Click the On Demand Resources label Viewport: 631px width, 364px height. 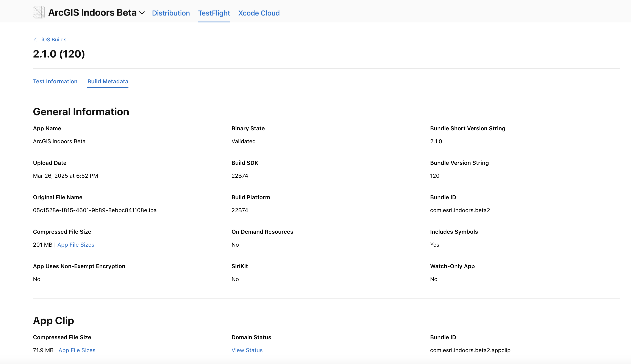[x=262, y=232]
